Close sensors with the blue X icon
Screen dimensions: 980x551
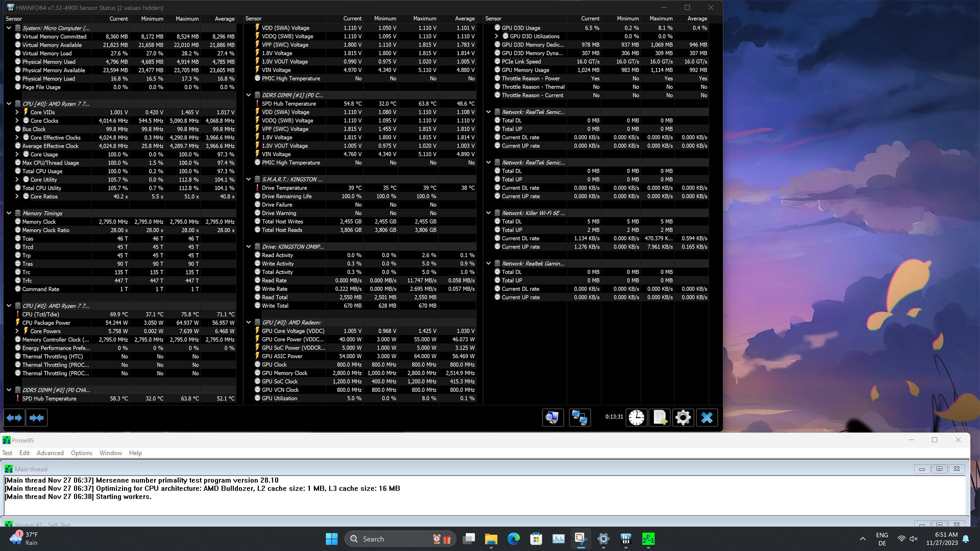(x=707, y=418)
